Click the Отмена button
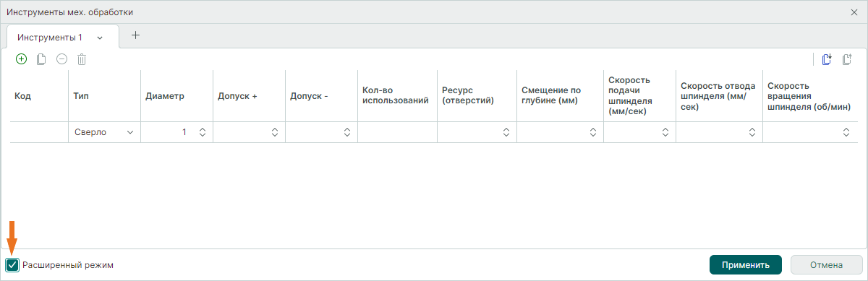Screen dimensions: 868x281 click(x=827, y=265)
